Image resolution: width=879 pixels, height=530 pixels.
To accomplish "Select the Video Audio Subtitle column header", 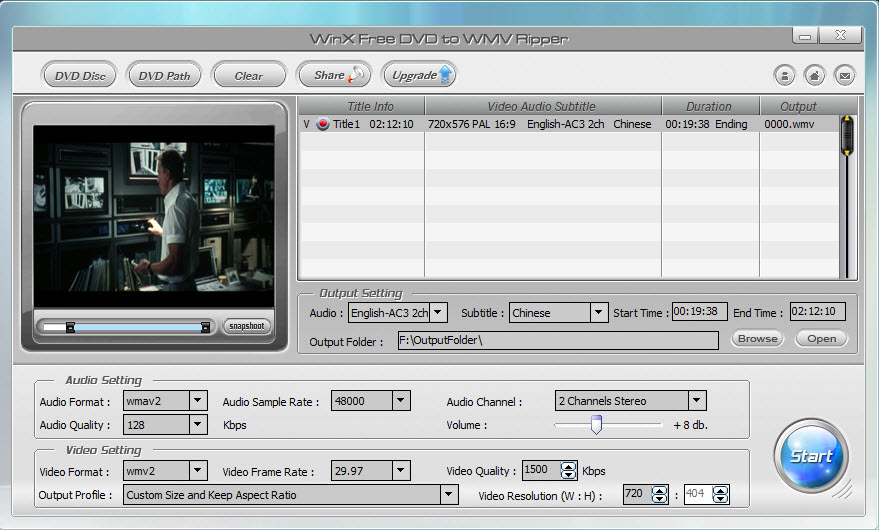I will [543, 106].
